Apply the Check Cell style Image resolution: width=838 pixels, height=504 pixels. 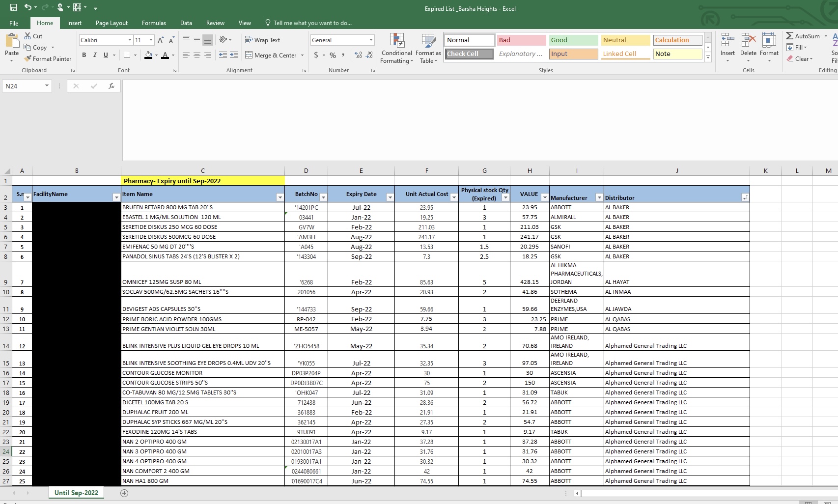click(469, 54)
